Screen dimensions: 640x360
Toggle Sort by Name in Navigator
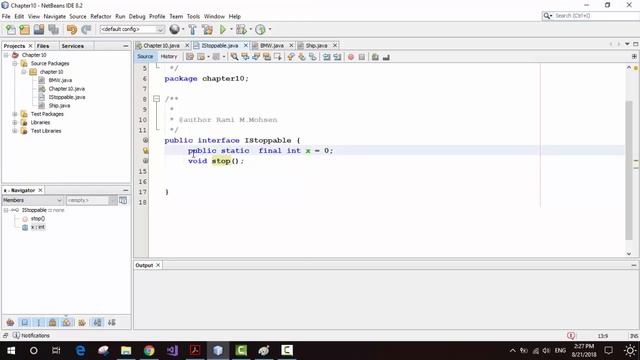tap(97, 322)
